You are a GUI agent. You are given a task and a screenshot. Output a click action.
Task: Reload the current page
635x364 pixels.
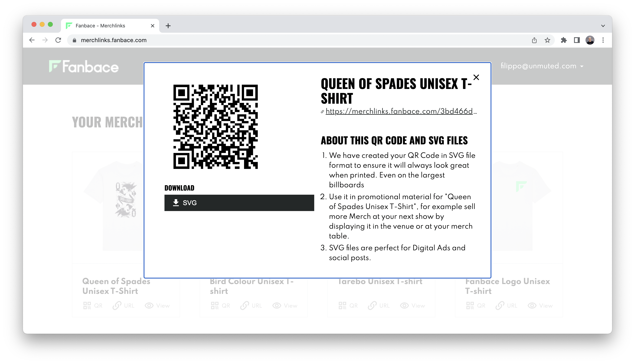point(58,40)
